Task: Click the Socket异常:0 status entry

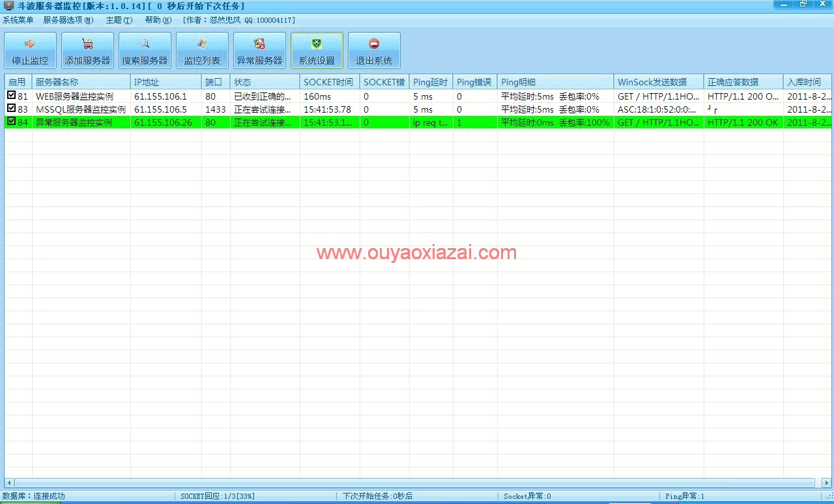Action: click(x=527, y=496)
